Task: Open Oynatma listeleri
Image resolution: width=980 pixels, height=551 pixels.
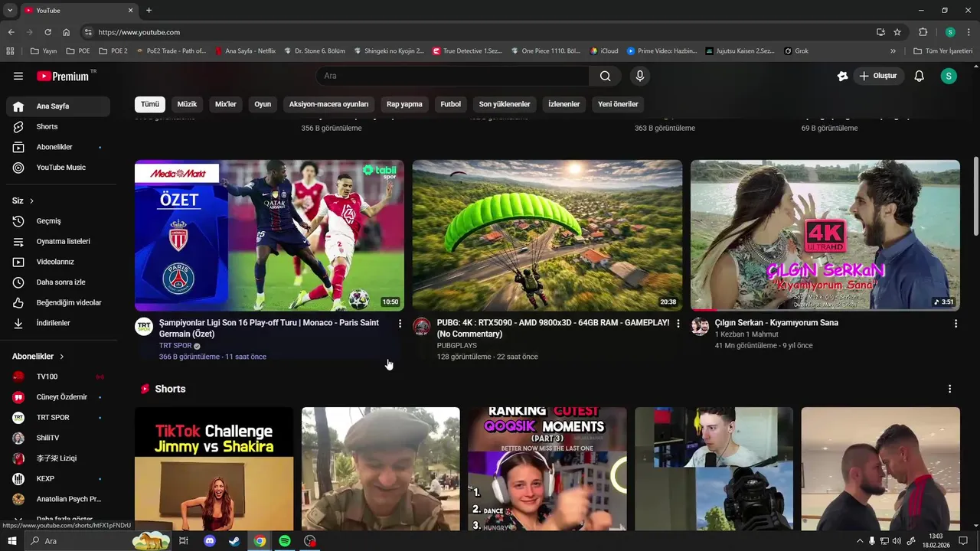Action: (x=58, y=241)
